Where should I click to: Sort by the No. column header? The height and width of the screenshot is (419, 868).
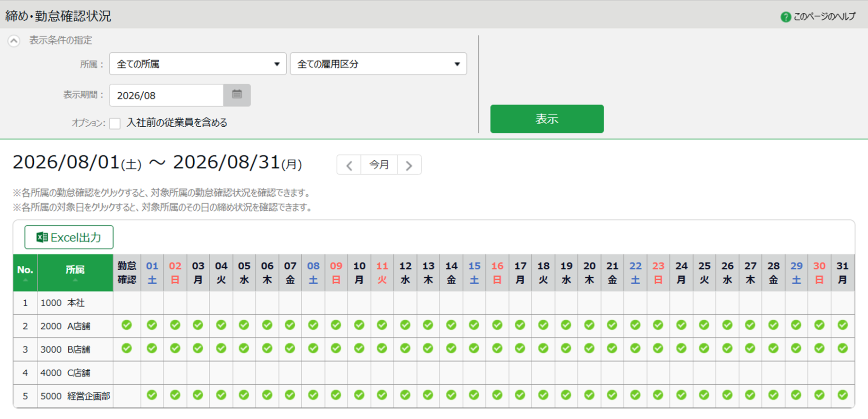click(25, 273)
